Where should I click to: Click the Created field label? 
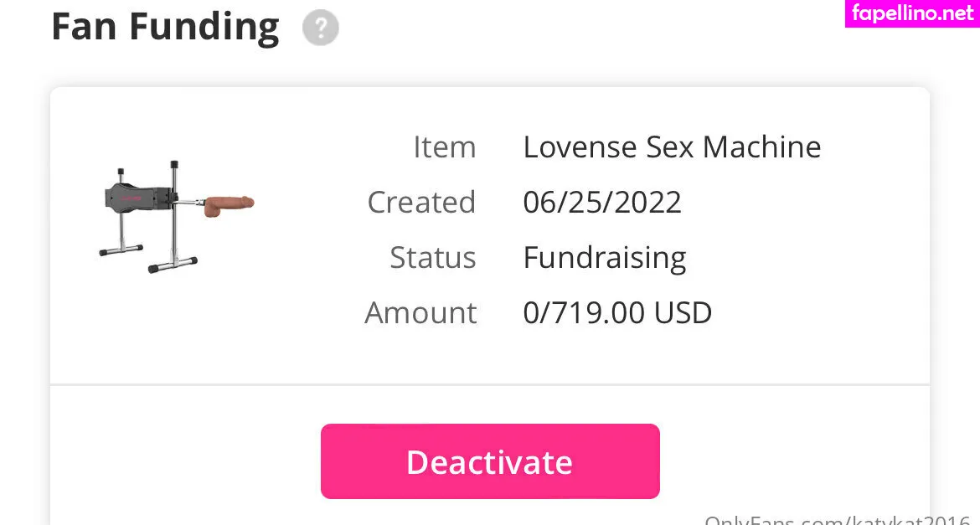(421, 203)
